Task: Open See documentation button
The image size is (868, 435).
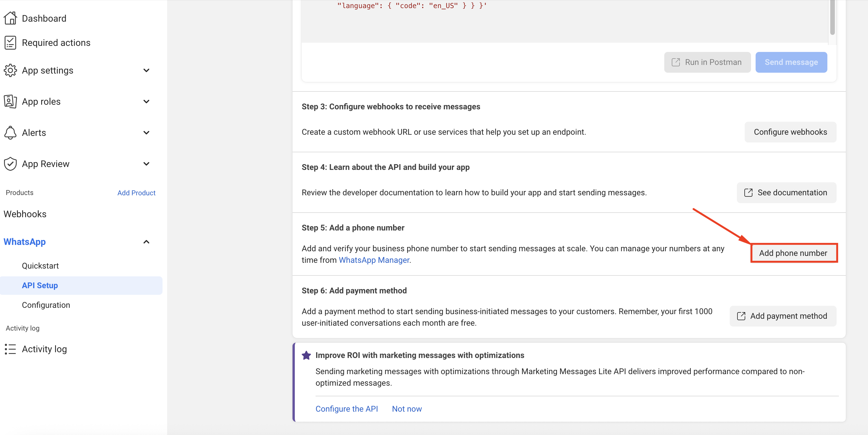Action: (x=786, y=192)
